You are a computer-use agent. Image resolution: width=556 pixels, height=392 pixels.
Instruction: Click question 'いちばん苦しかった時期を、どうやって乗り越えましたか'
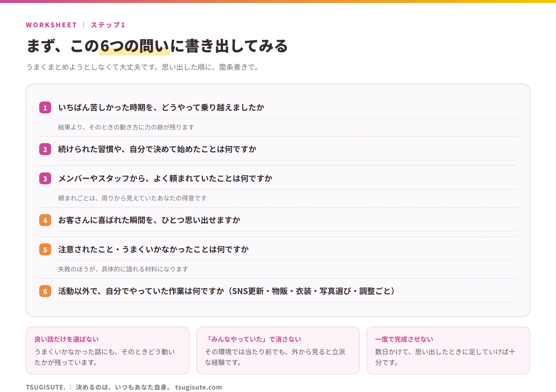coord(161,107)
